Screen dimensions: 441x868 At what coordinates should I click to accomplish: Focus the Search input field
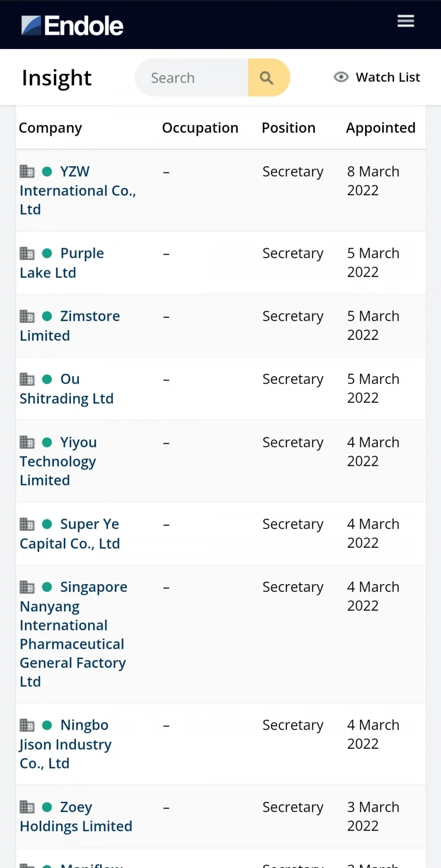coord(192,77)
